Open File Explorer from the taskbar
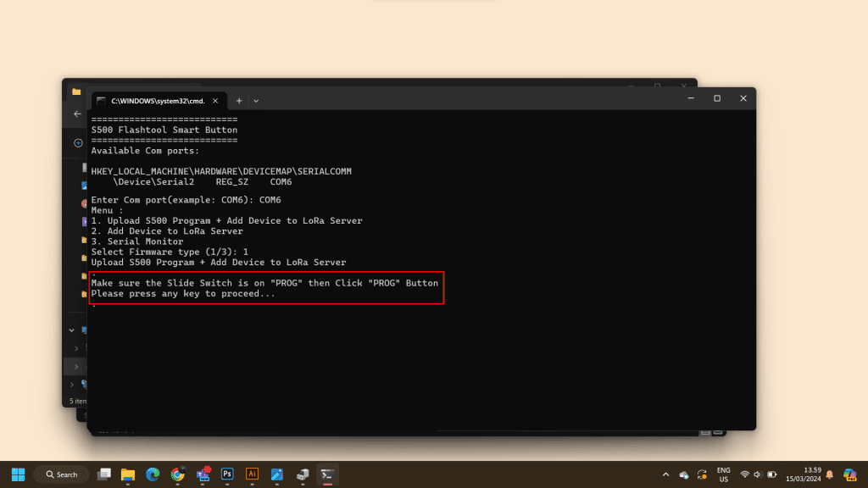 click(x=128, y=474)
